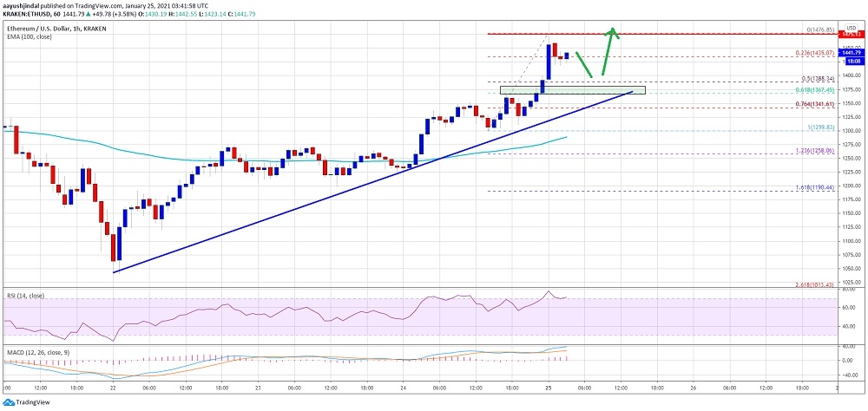Screen dimensions: 868x411
Task: Click the blue 1441.79 current price tag
Action: (x=852, y=54)
